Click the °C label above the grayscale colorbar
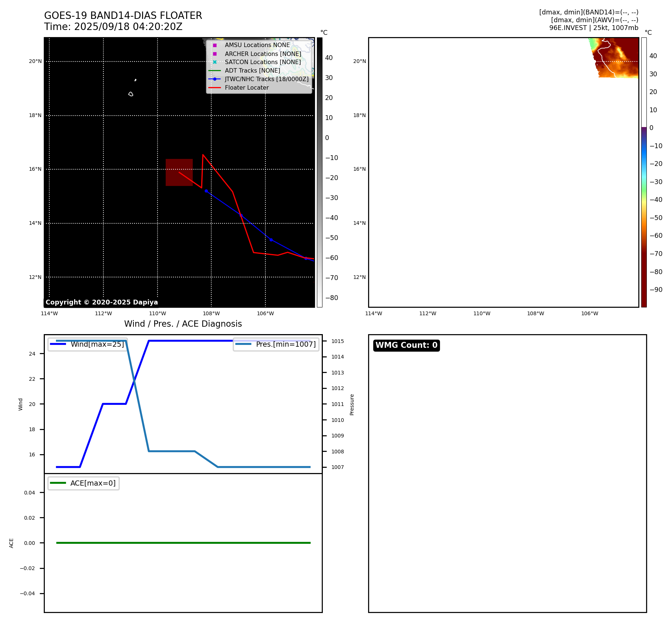This screenshot has width=672, height=626. coord(324,33)
